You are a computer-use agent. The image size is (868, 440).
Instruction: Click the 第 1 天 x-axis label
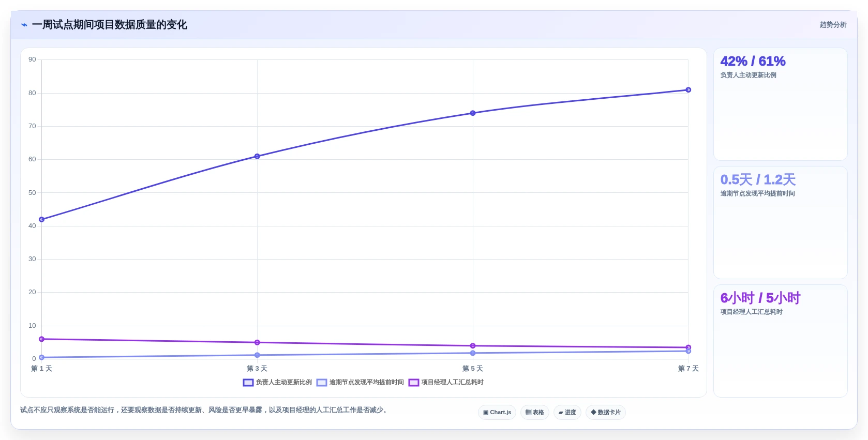click(42, 369)
